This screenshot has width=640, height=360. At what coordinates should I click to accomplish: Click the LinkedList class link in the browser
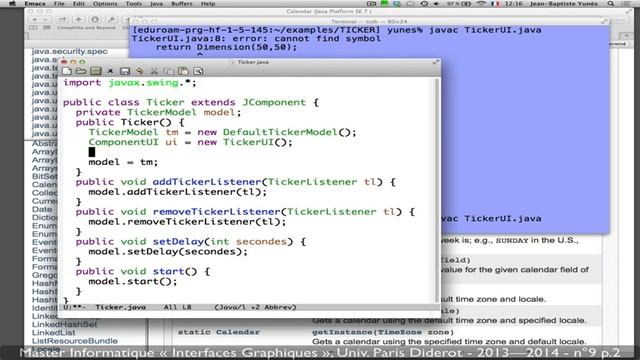[x=53, y=333]
